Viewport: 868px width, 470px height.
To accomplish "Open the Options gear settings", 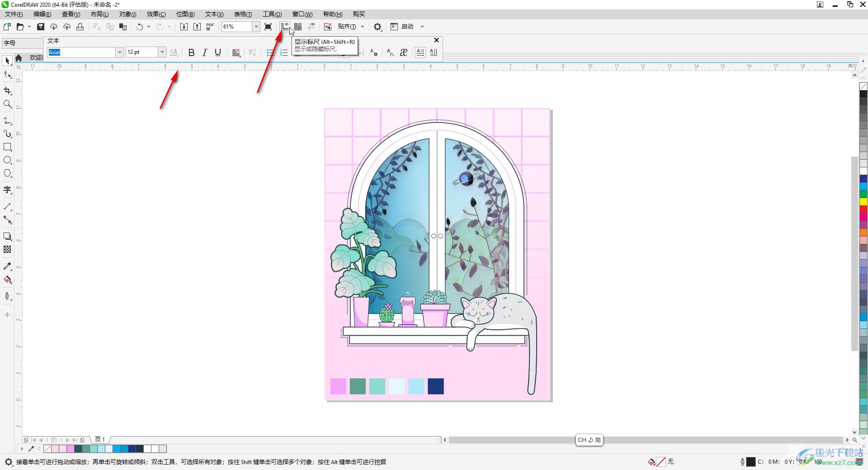I will click(377, 27).
